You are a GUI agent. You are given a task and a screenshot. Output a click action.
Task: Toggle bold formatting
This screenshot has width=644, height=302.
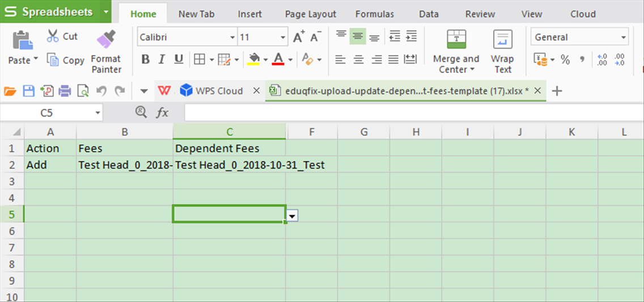click(x=145, y=60)
